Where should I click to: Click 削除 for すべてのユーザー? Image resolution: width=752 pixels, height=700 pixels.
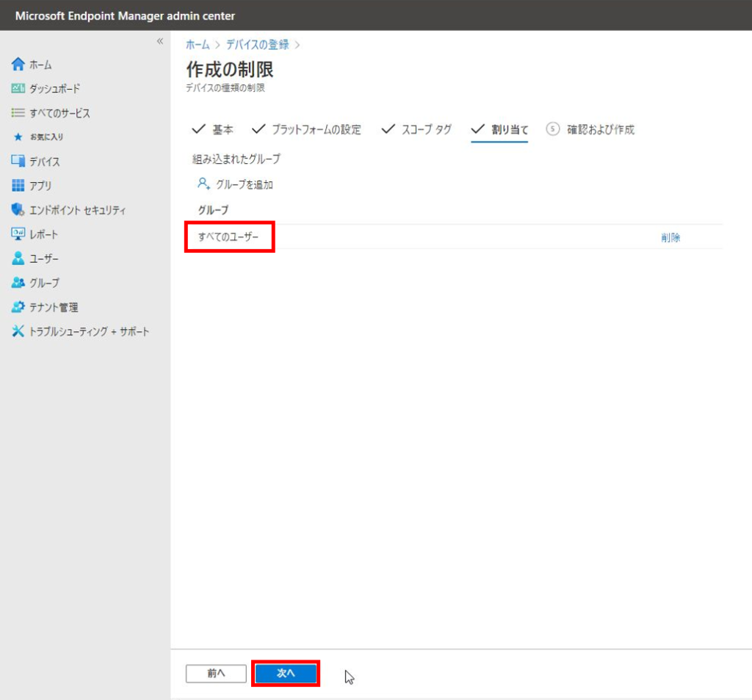coord(670,237)
